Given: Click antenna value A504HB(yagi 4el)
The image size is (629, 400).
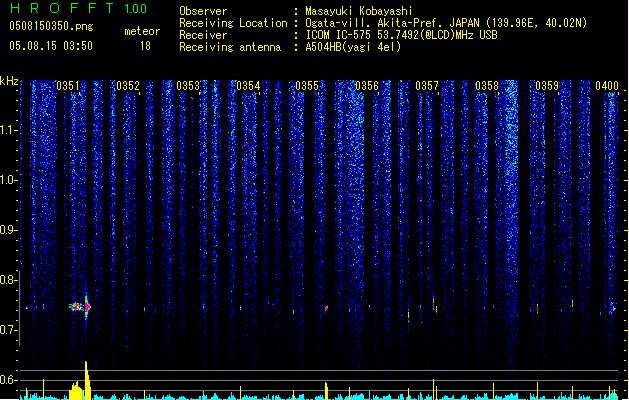Looking at the screenshot, I should coord(353,47).
